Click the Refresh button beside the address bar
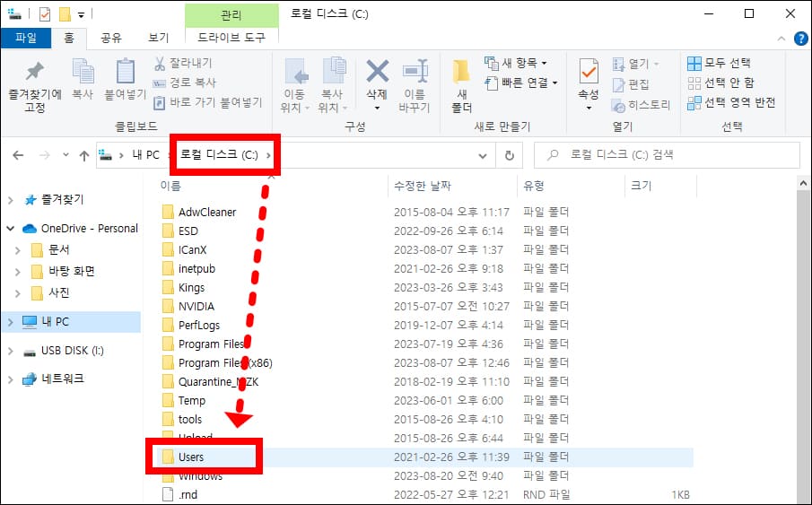The width and height of the screenshot is (812, 505). click(x=510, y=155)
